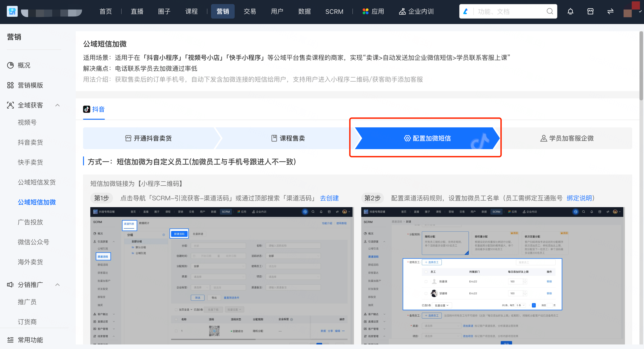This screenshot has height=349, width=644.
Task: Click the 营销模版 grid icon
Action: pos(10,85)
